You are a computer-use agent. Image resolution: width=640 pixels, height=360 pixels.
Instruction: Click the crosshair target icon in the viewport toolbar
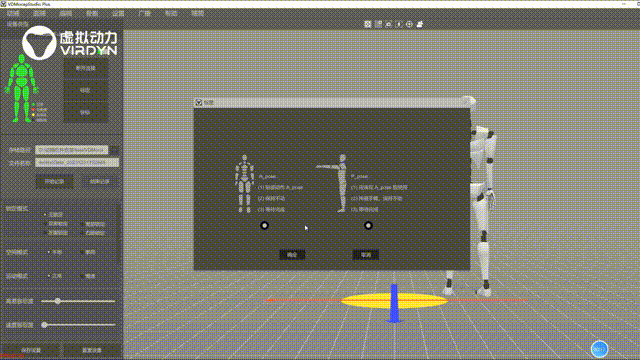click(409, 24)
